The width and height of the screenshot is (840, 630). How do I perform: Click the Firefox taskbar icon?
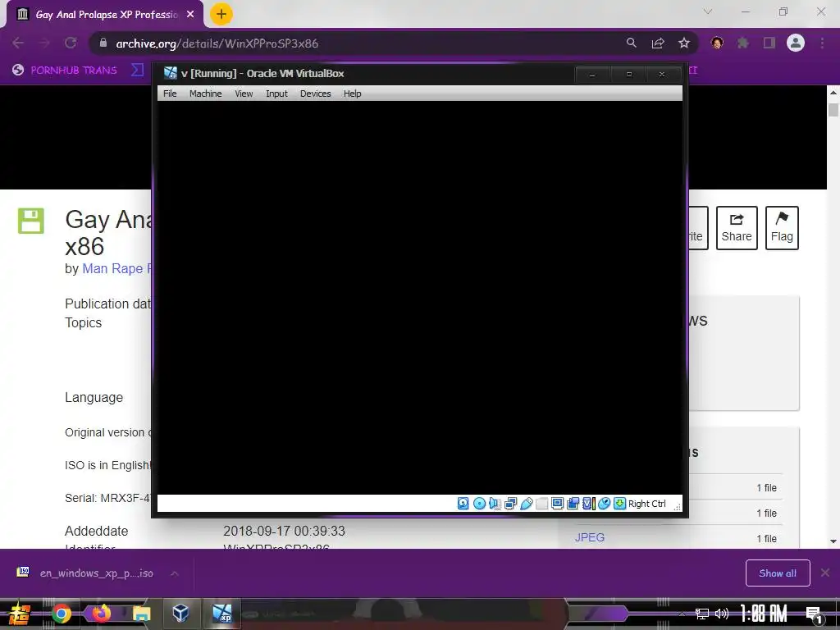[x=101, y=614]
